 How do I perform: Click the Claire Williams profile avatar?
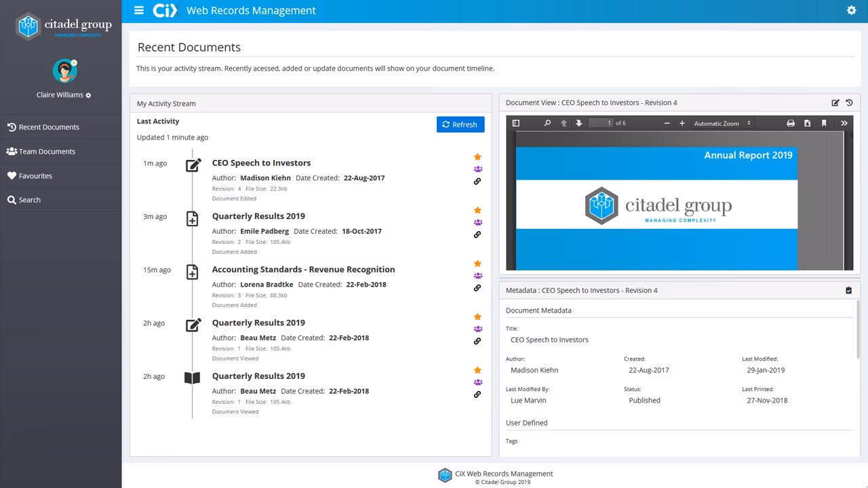pos(64,70)
